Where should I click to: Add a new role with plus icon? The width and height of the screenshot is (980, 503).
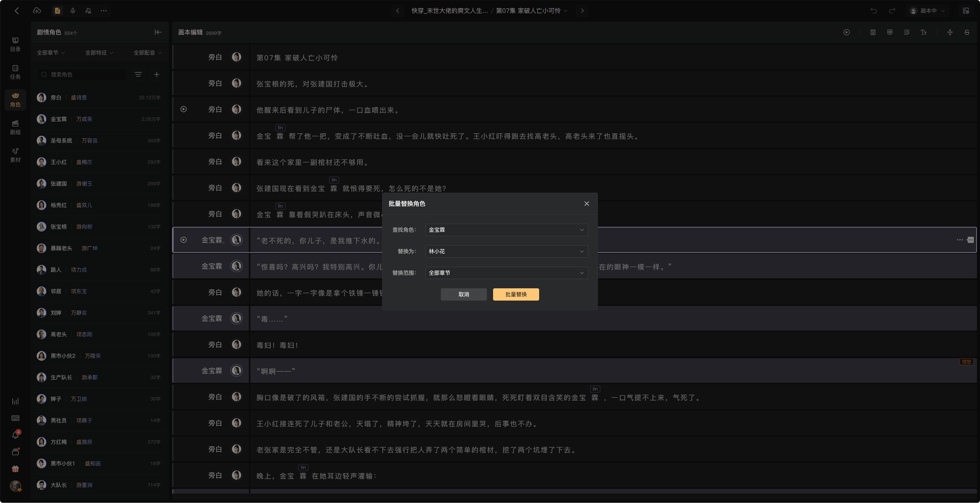156,74
